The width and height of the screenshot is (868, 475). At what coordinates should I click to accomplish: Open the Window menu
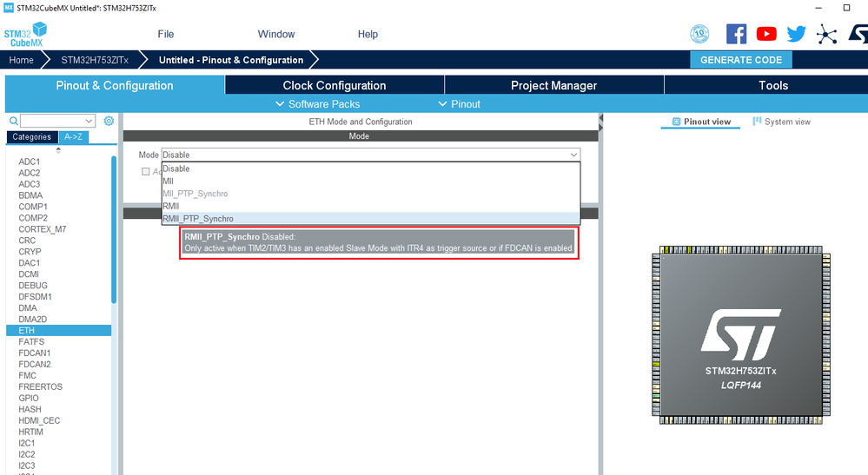click(x=276, y=34)
